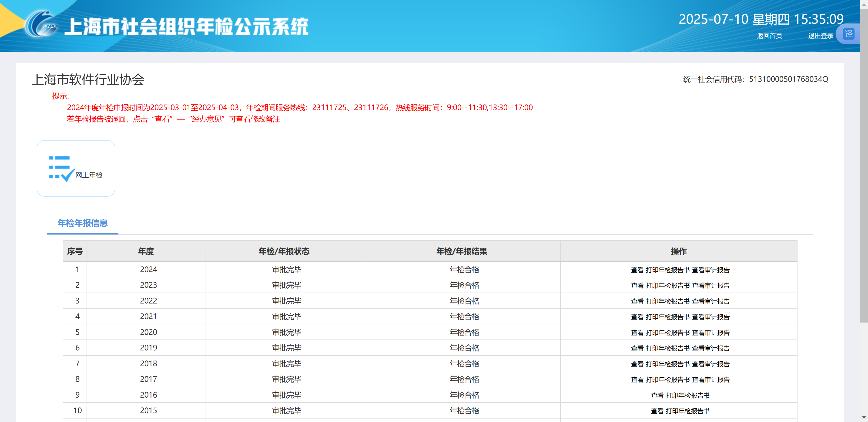Click 查看审计报告 for year 2020
Screen dimensions: 868x422
(x=711, y=333)
